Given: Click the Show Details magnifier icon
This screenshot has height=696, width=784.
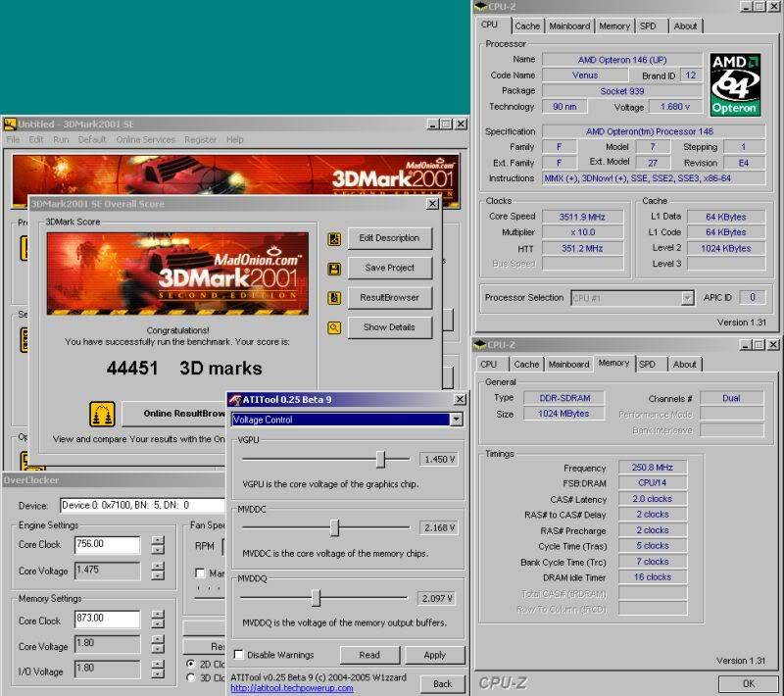Looking at the screenshot, I should click(x=334, y=328).
